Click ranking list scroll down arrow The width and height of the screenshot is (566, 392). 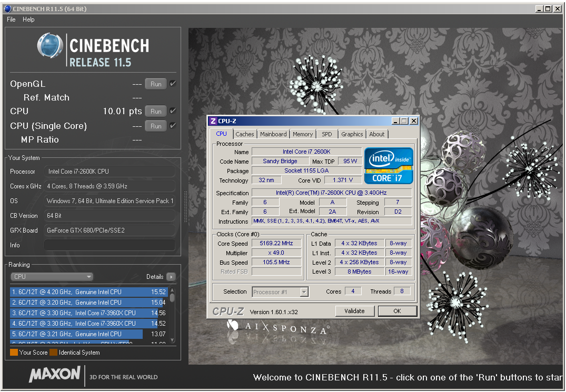[172, 340]
